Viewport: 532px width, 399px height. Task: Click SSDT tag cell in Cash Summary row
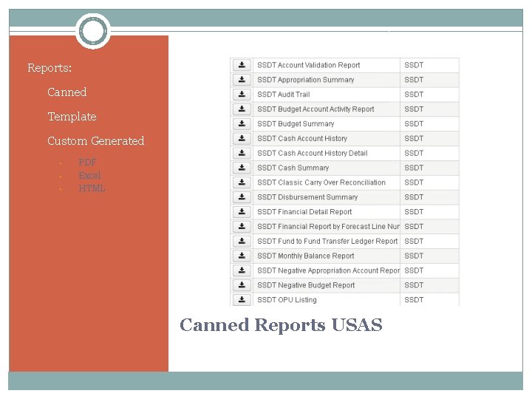click(x=429, y=168)
